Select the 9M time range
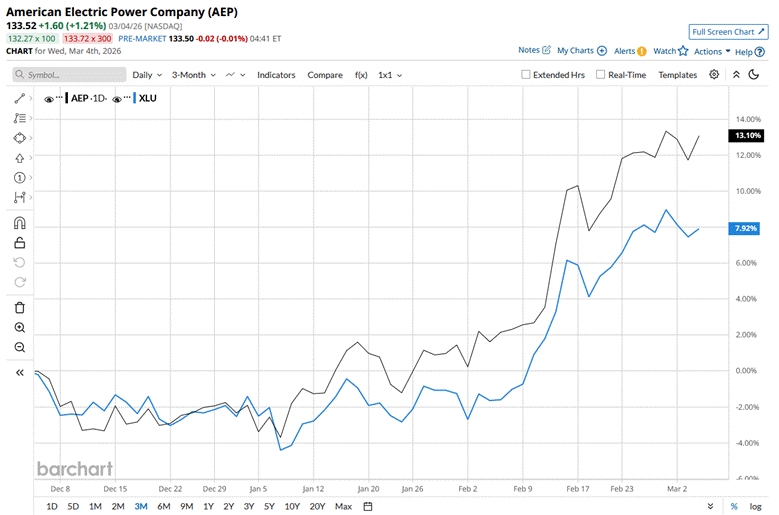The width and height of the screenshot is (779, 515). tap(186, 507)
